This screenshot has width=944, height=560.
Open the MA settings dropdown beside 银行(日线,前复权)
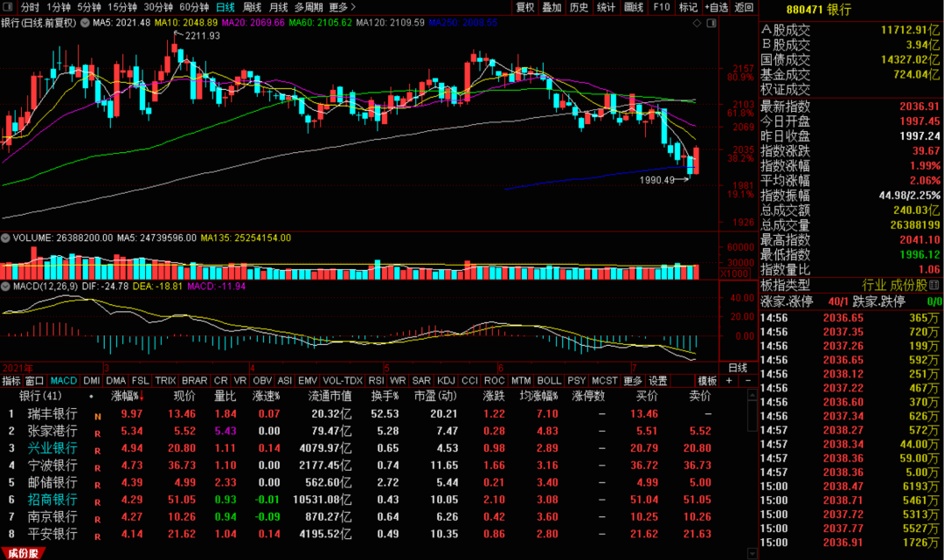point(85,23)
